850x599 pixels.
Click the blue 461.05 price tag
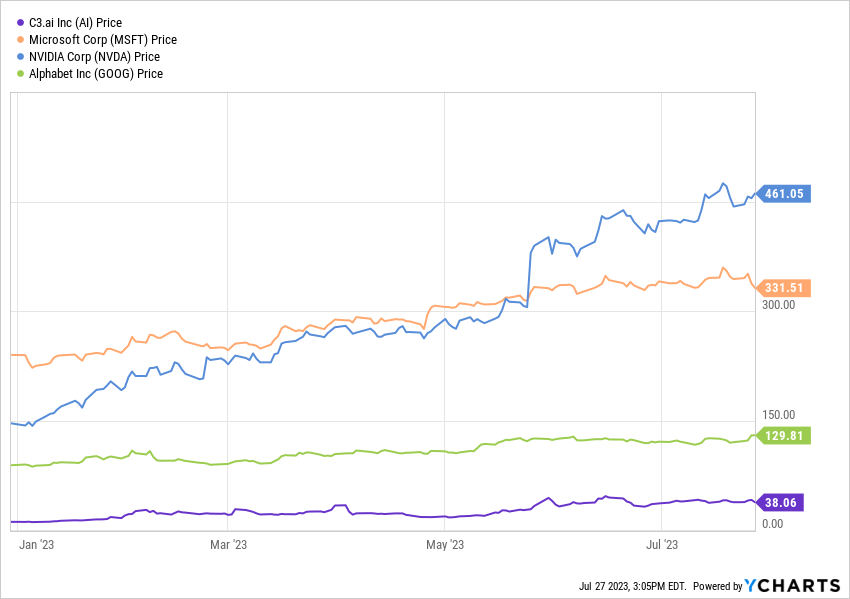tap(784, 194)
